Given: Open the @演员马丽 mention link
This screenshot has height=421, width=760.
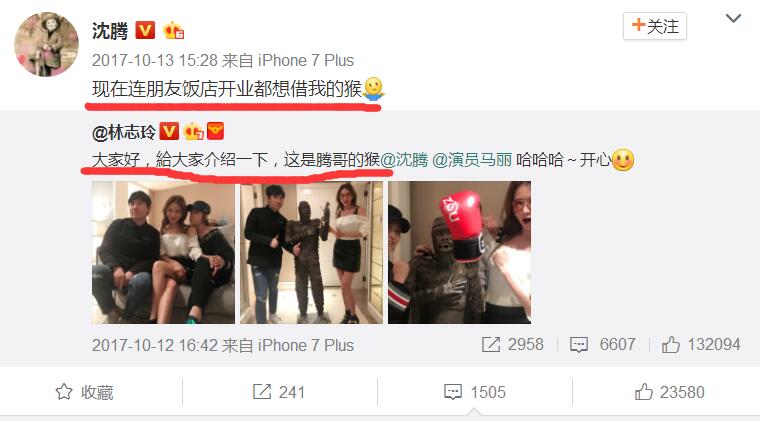Looking at the screenshot, I should coord(472,159).
